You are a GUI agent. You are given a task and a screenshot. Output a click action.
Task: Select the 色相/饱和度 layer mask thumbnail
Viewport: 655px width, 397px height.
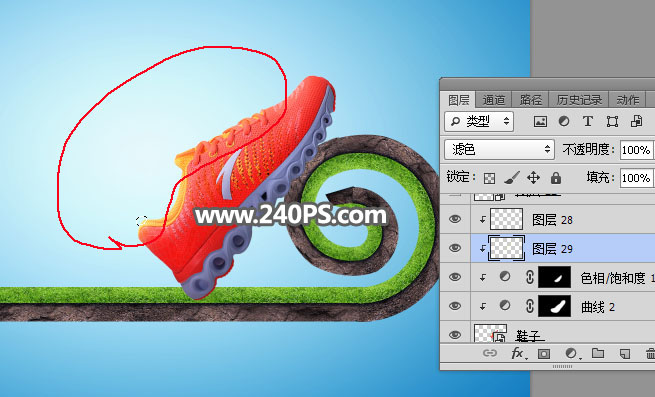click(554, 277)
